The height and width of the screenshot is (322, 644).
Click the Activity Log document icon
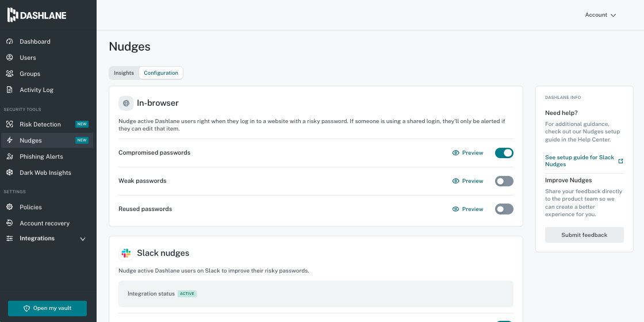click(9, 90)
